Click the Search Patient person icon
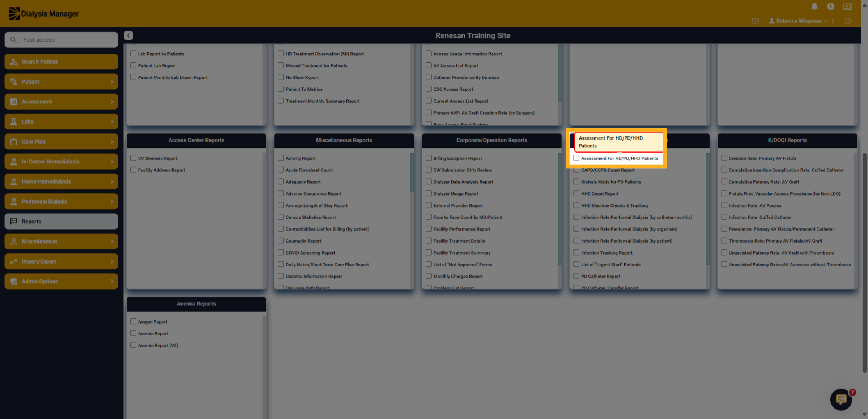The image size is (868, 419). point(14,62)
